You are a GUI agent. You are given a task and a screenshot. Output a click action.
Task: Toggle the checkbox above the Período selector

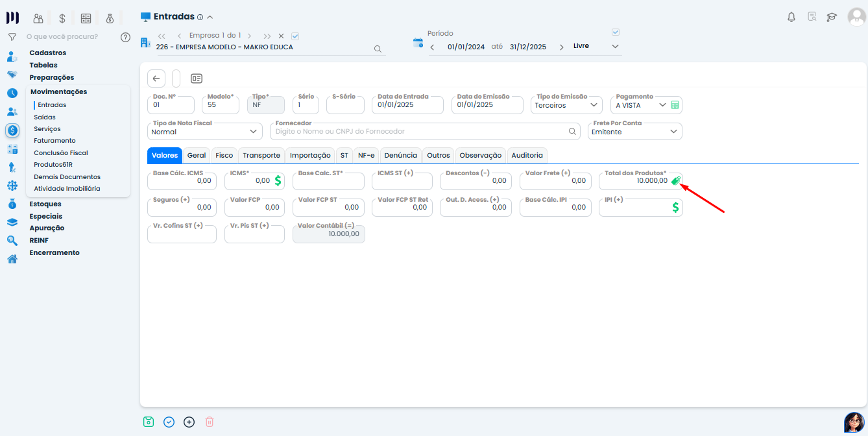(616, 32)
